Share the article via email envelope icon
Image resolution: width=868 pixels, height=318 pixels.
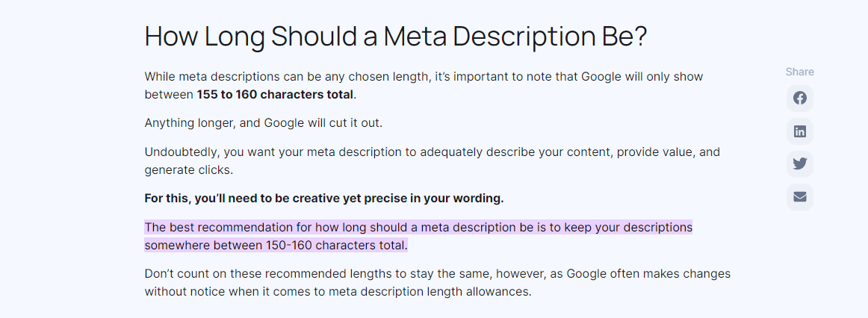[800, 197]
